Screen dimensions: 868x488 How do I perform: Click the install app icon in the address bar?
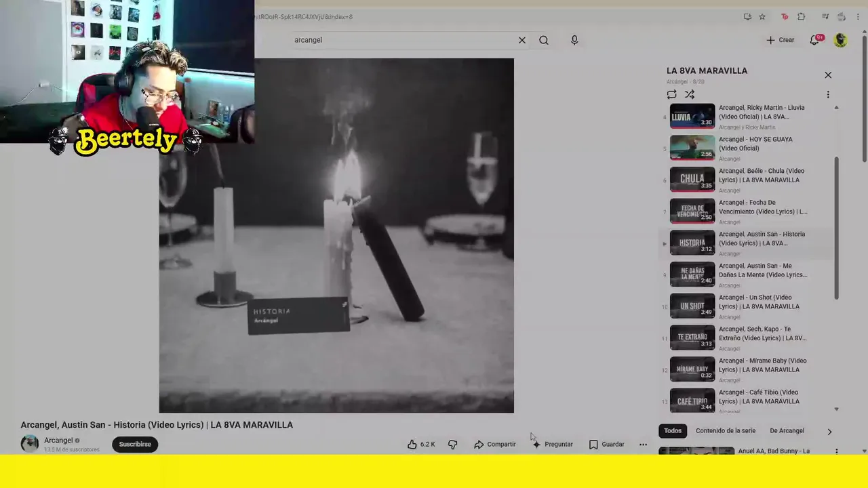pos(747,17)
